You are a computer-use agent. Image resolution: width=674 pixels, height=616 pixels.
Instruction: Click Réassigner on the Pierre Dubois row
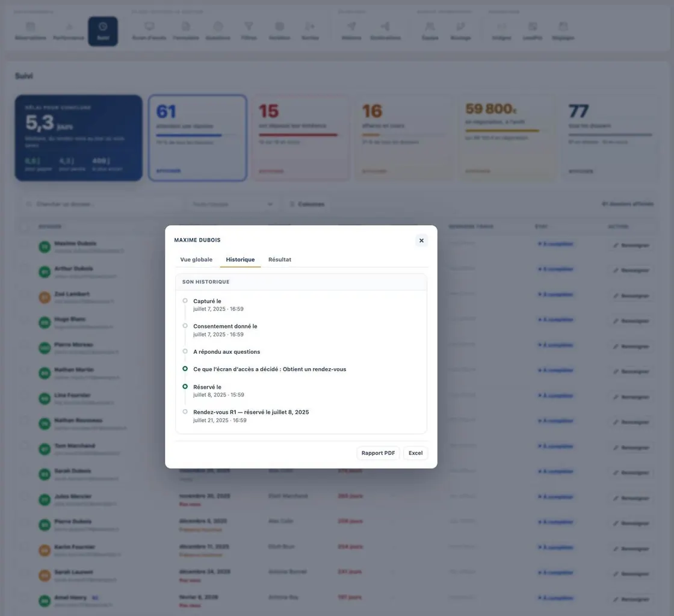(x=631, y=523)
